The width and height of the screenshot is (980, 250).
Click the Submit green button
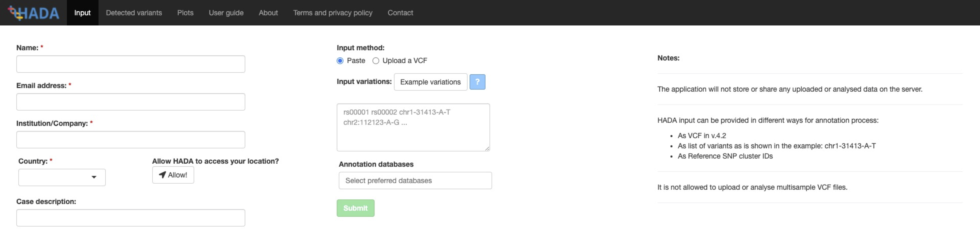(356, 208)
